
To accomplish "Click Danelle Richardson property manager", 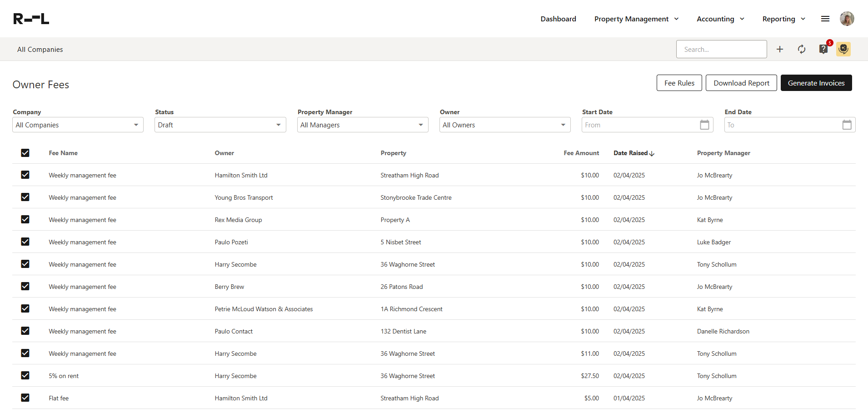I will point(723,331).
